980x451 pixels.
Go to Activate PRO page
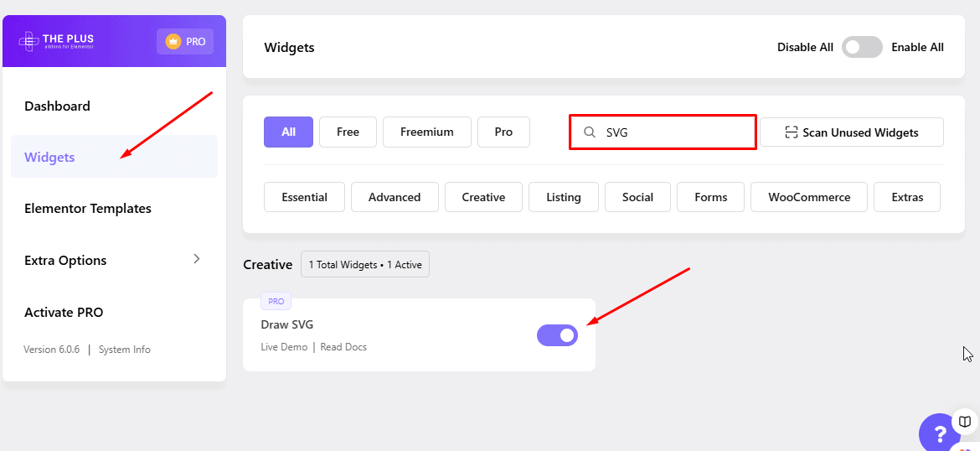[64, 313]
